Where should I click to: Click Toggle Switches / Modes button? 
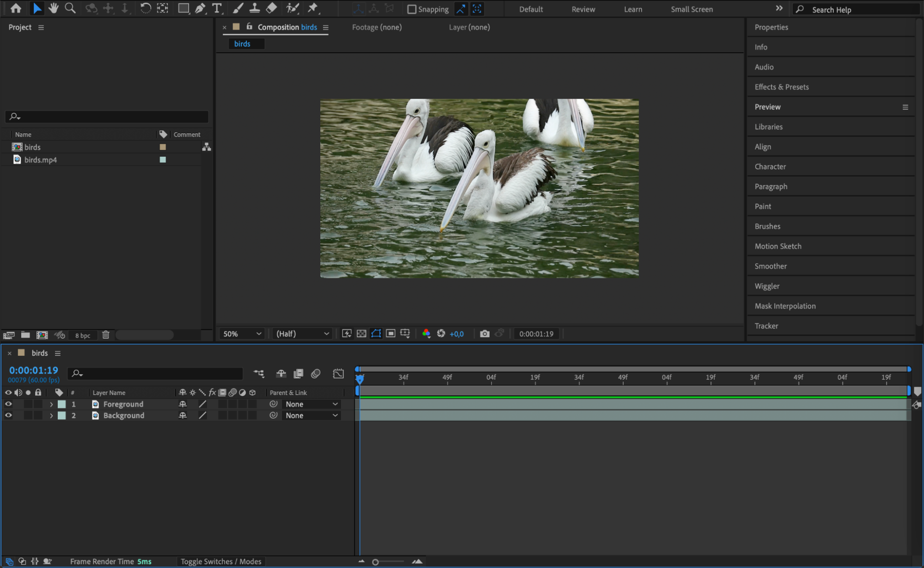click(221, 562)
